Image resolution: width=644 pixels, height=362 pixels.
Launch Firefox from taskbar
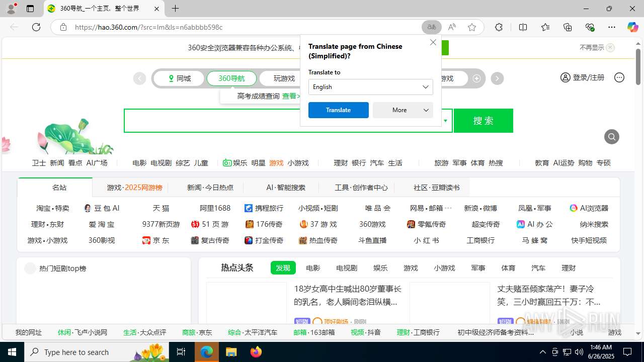click(x=256, y=352)
